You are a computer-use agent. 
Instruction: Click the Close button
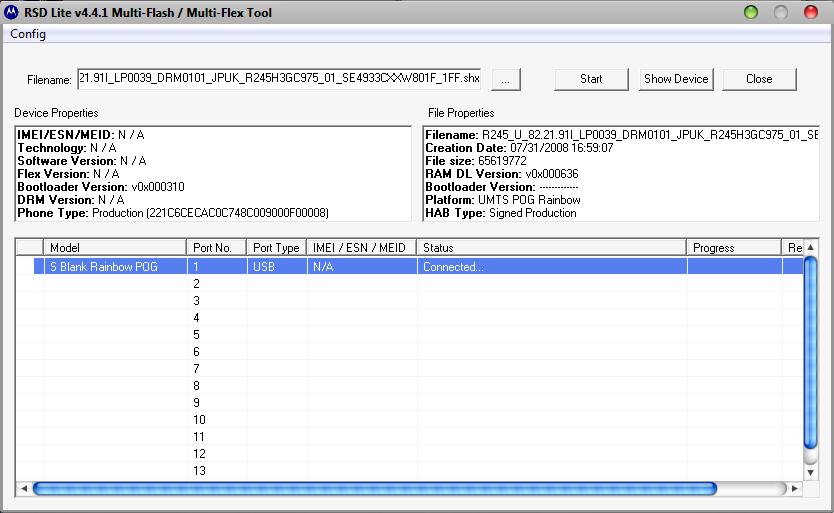pyautogui.click(x=759, y=79)
